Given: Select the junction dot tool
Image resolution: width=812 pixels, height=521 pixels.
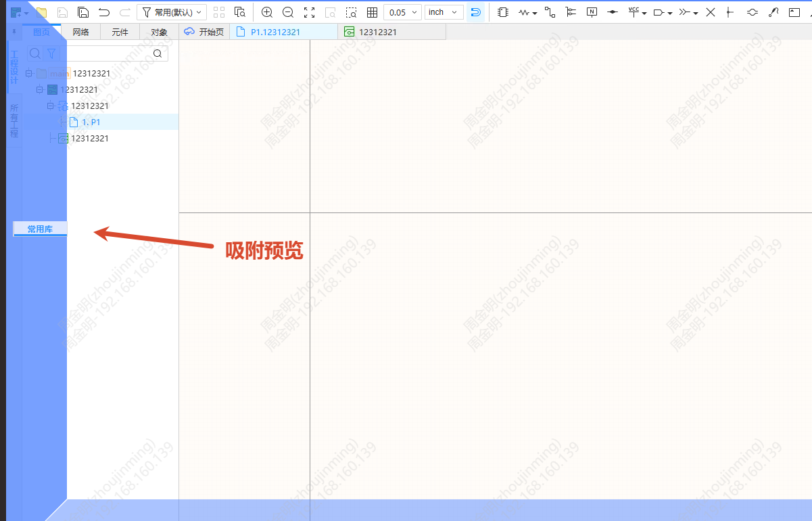Looking at the screenshot, I should (613, 12).
